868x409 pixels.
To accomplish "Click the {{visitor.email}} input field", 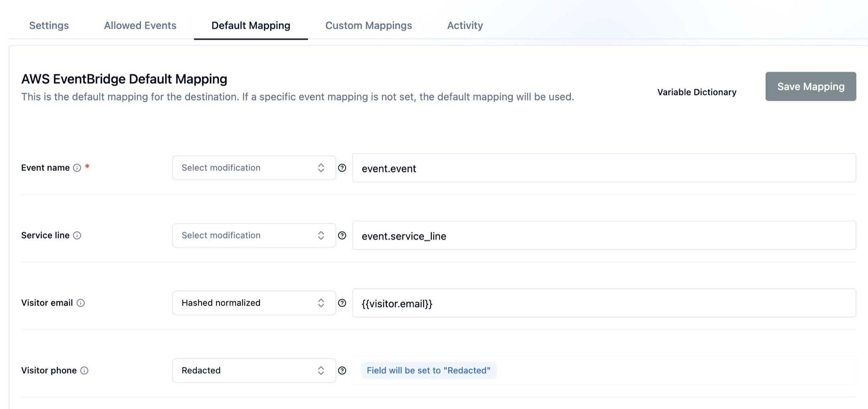I will 604,303.
